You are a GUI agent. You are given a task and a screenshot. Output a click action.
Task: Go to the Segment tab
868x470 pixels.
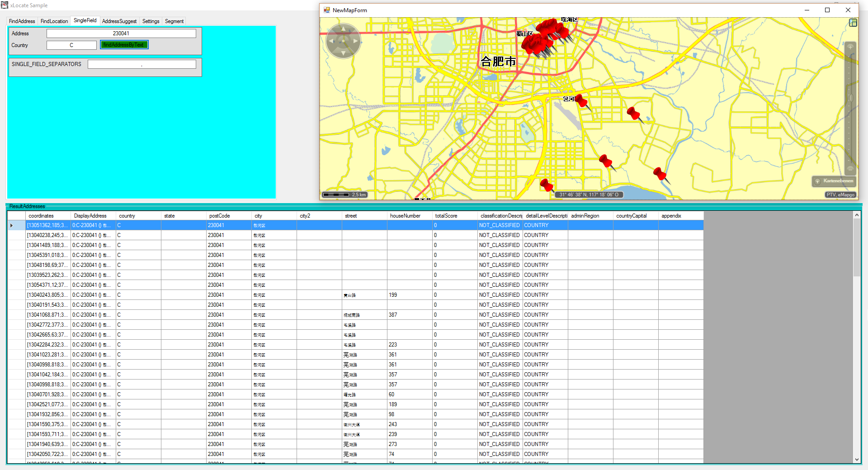pyautogui.click(x=174, y=21)
